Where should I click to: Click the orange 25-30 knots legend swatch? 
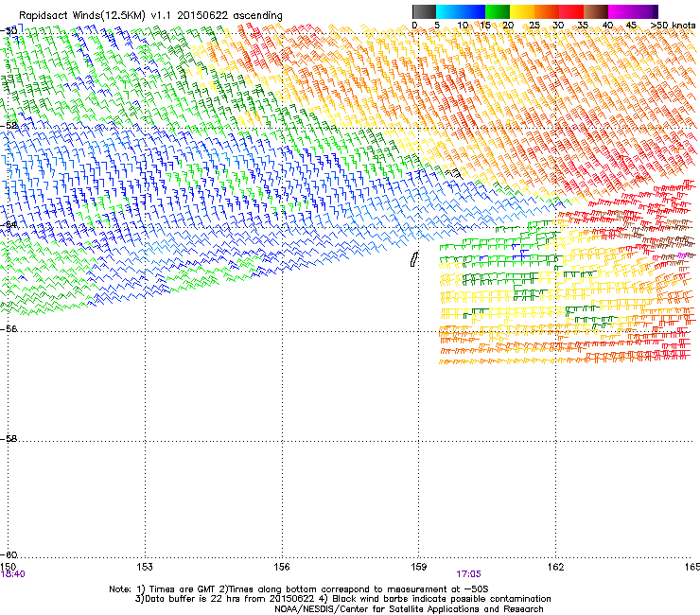tap(547, 11)
